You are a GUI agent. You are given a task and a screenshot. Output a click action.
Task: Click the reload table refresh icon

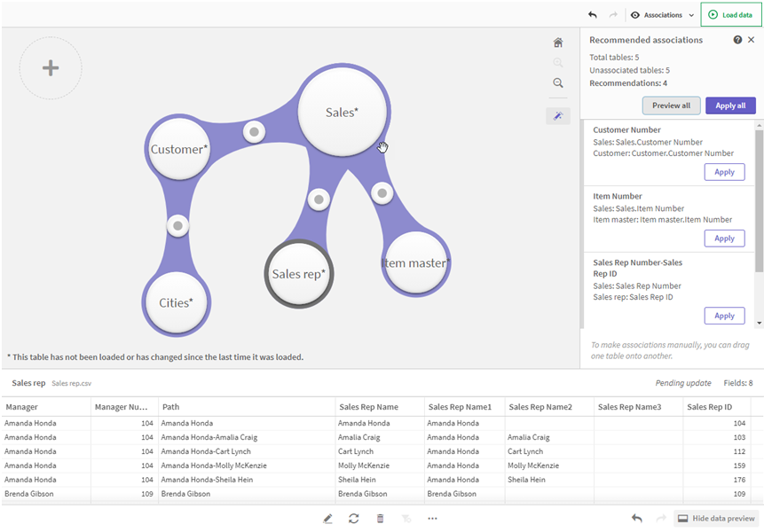pos(354,519)
